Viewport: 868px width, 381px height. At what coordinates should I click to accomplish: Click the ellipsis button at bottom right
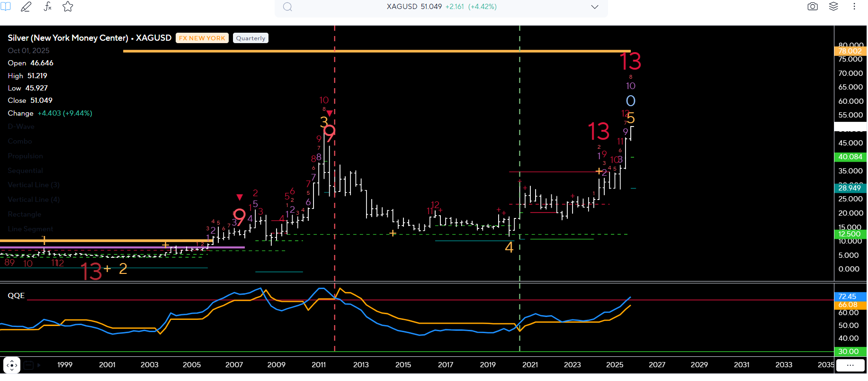coord(850,365)
